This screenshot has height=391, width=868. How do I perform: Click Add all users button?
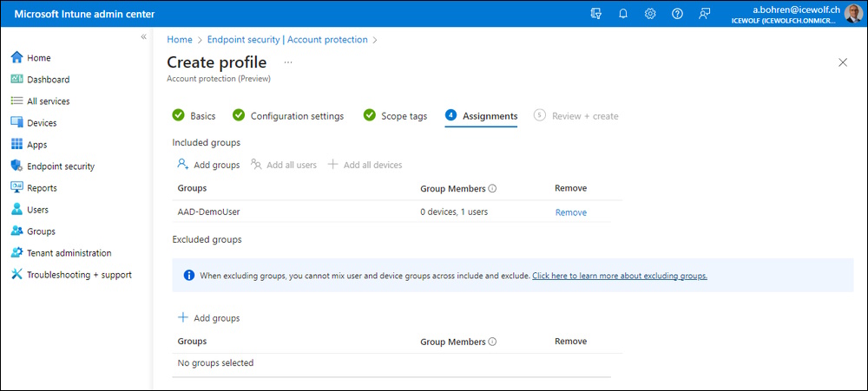[284, 165]
